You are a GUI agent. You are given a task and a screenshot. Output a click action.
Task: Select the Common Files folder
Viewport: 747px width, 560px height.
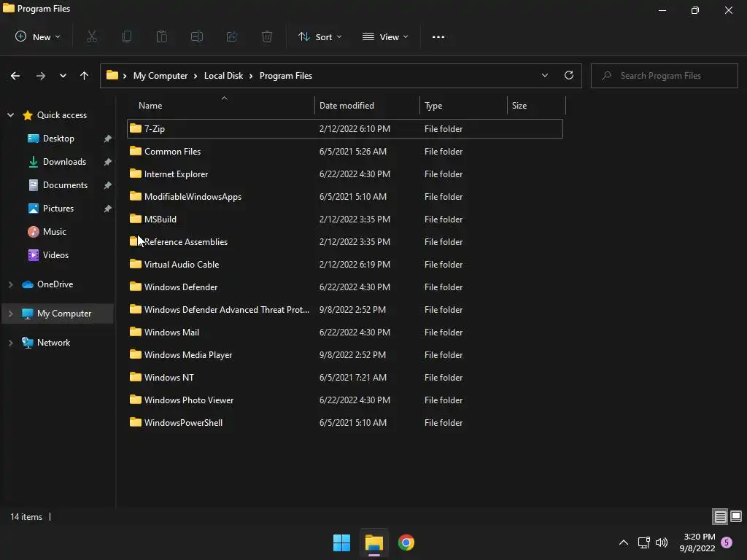[x=345, y=152]
